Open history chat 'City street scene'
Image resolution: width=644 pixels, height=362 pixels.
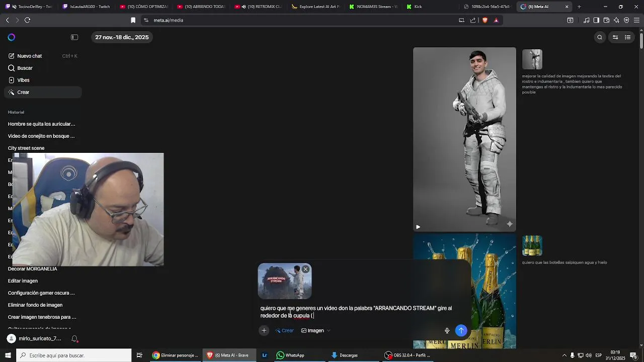point(26,148)
